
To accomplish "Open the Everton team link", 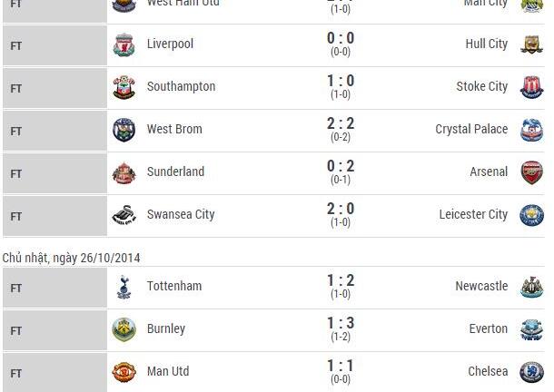I will pos(489,329).
